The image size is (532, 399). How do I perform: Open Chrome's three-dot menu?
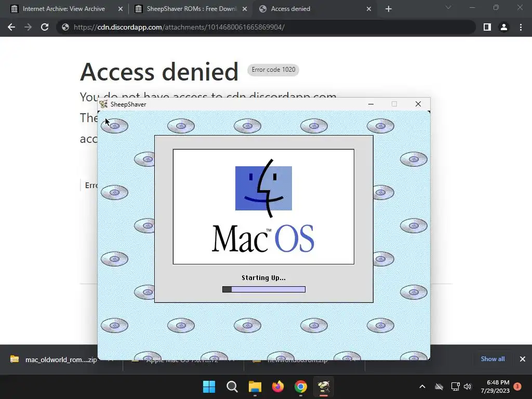pyautogui.click(x=521, y=27)
